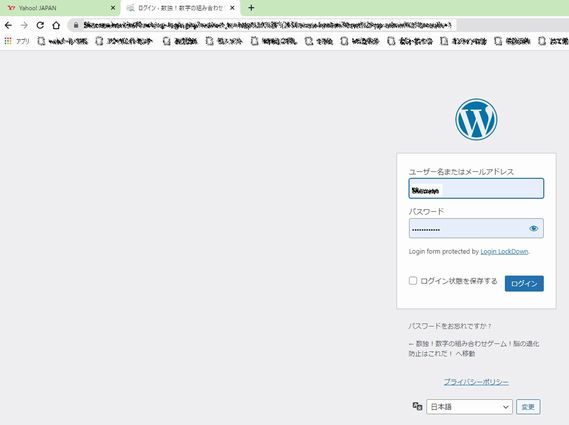The height and width of the screenshot is (425, 569).
Task: Check ログイン状態を保存する checkbox
Action: [413, 281]
